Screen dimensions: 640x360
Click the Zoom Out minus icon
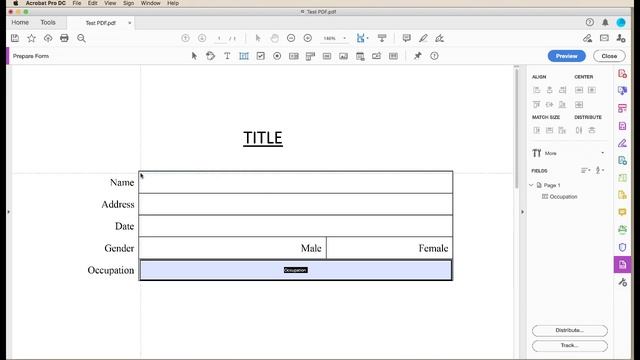click(291, 38)
